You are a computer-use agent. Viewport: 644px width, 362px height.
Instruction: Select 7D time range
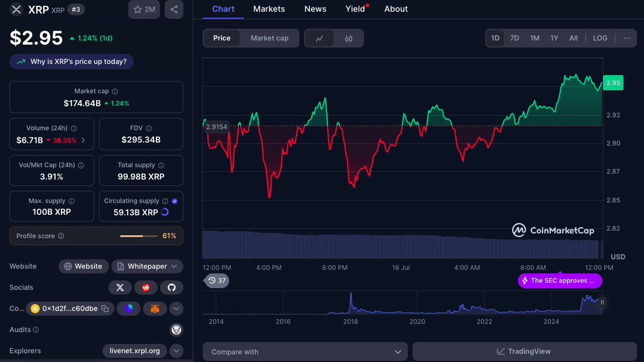click(514, 38)
